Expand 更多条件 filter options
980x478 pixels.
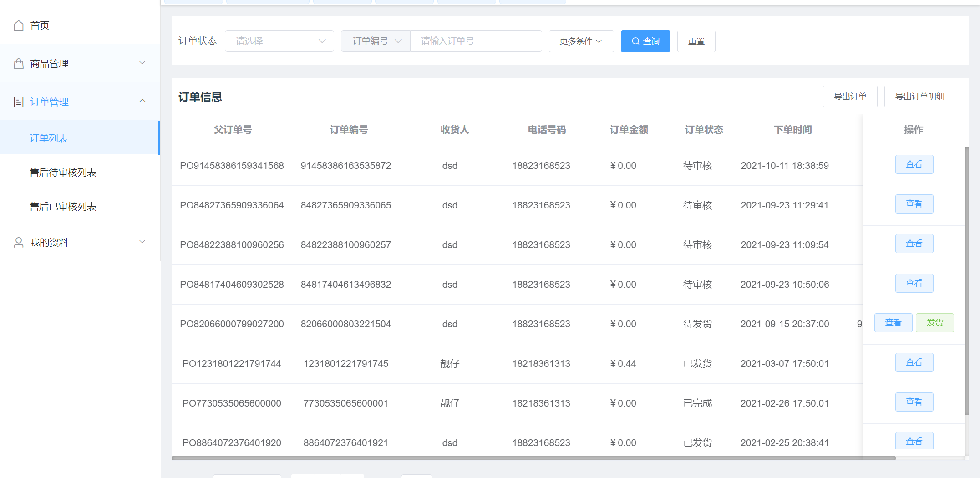[581, 41]
